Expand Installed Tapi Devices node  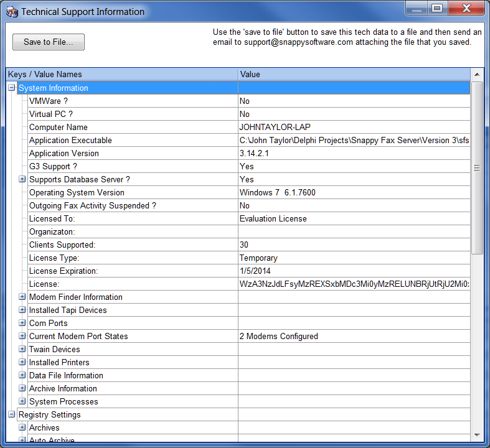point(22,310)
